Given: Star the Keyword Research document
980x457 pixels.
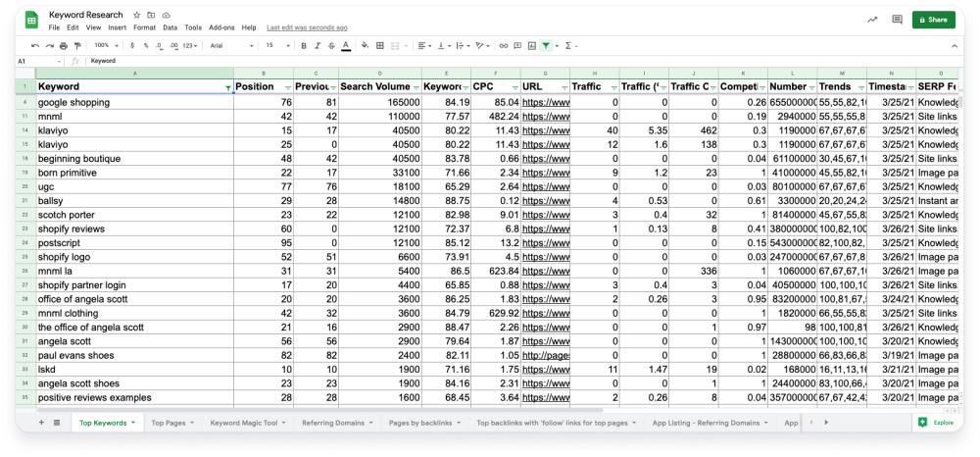Looking at the screenshot, I should 137,15.
